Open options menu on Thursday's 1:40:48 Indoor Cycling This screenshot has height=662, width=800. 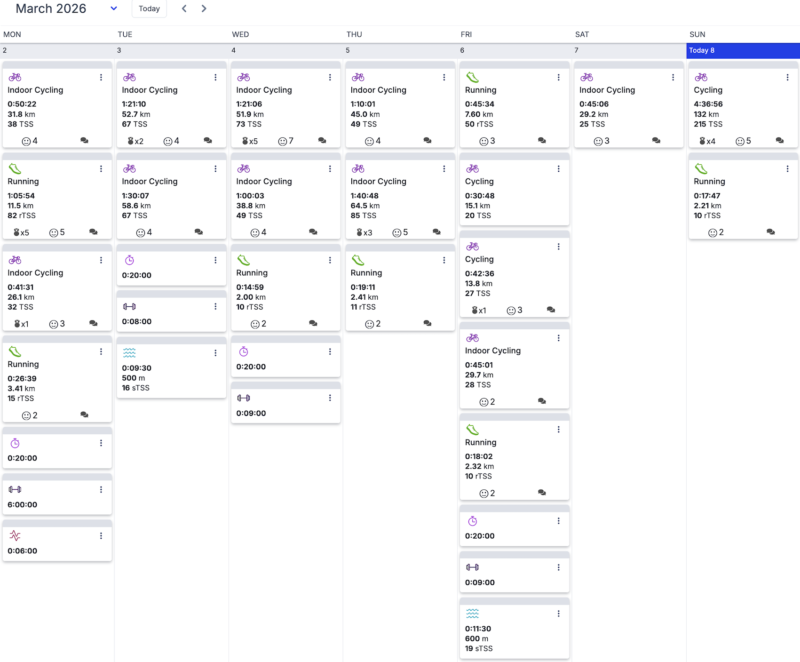coord(443,169)
